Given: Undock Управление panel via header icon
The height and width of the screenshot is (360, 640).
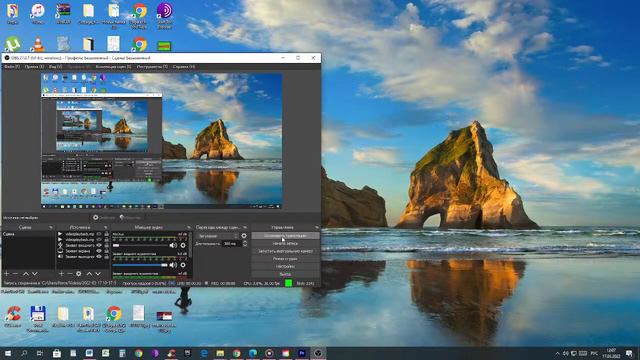Looking at the screenshot, I should tap(317, 227).
